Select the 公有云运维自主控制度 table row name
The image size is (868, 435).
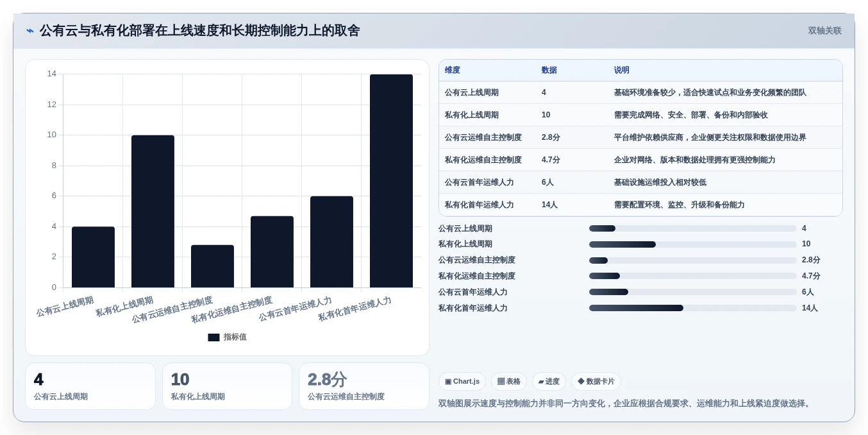pyautogui.click(x=483, y=138)
